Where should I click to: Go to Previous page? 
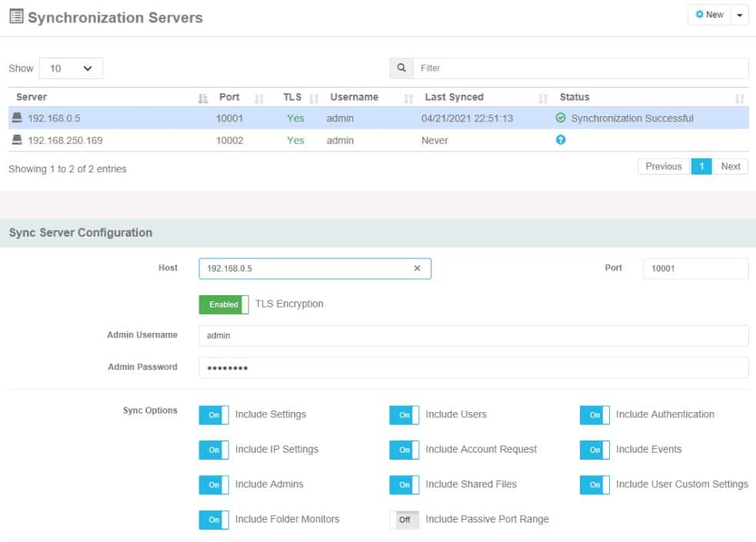[x=664, y=166]
